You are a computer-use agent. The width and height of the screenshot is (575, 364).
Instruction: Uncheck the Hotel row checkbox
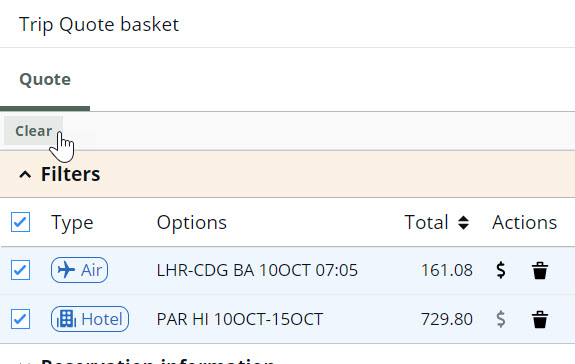(x=21, y=319)
